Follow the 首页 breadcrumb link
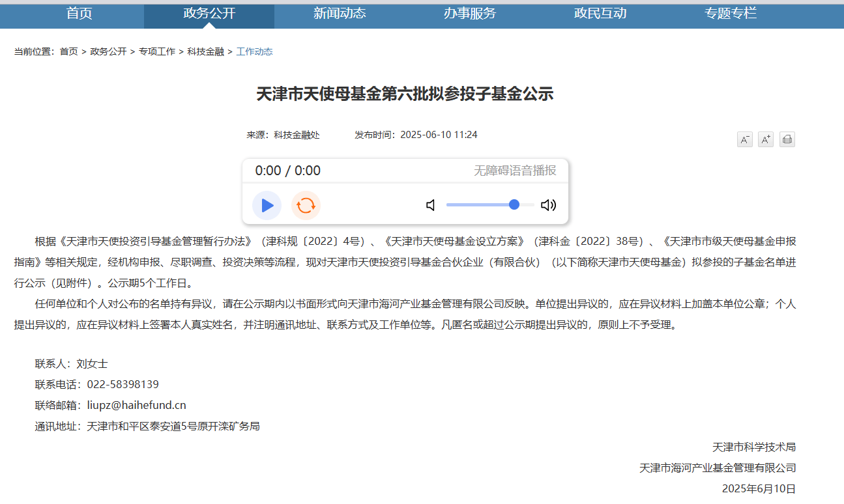The height and width of the screenshot is (504, 844). [x=68, y=51]
